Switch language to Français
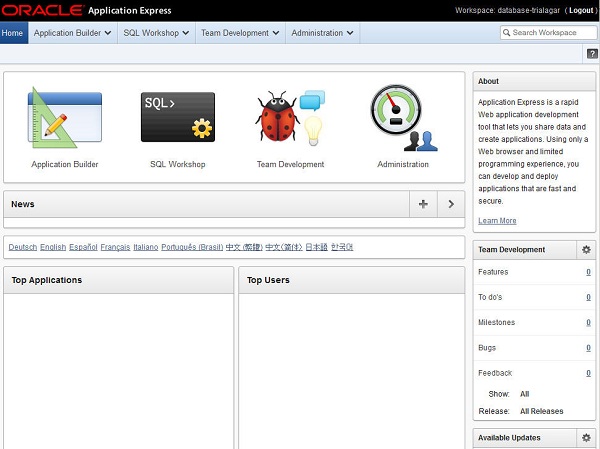600x449 pixels. pyautogui.click(x=115, y=247)
